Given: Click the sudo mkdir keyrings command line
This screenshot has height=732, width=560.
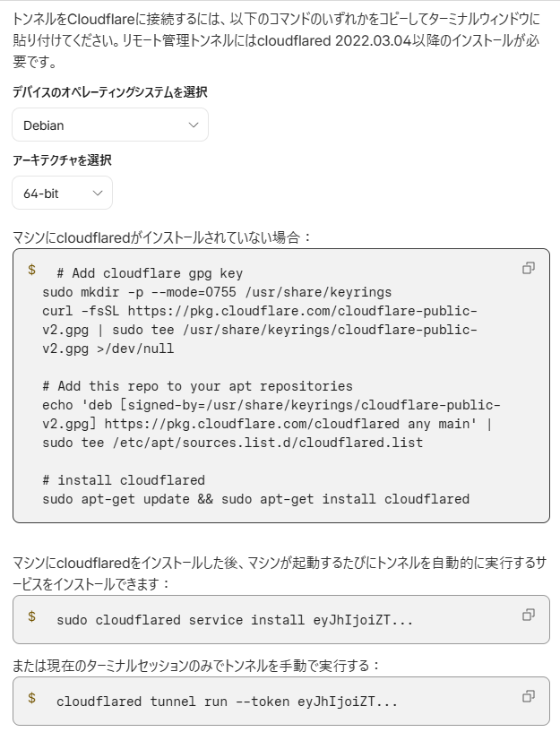Looking at the screenshot, I should [x=217, y=292].
